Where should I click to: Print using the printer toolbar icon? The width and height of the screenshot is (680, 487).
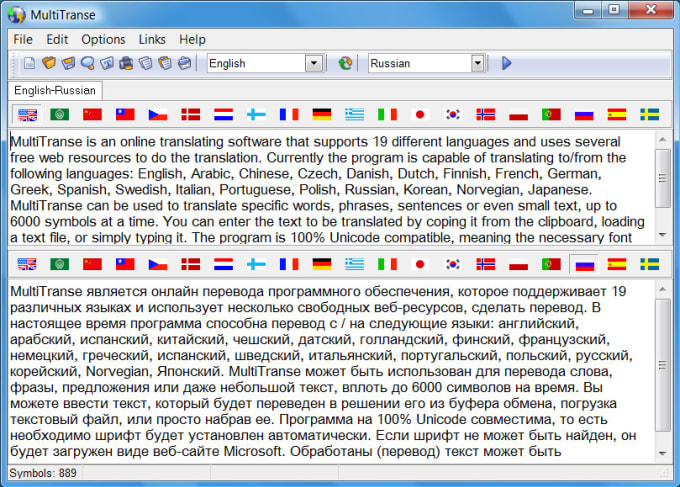point(126,63)
